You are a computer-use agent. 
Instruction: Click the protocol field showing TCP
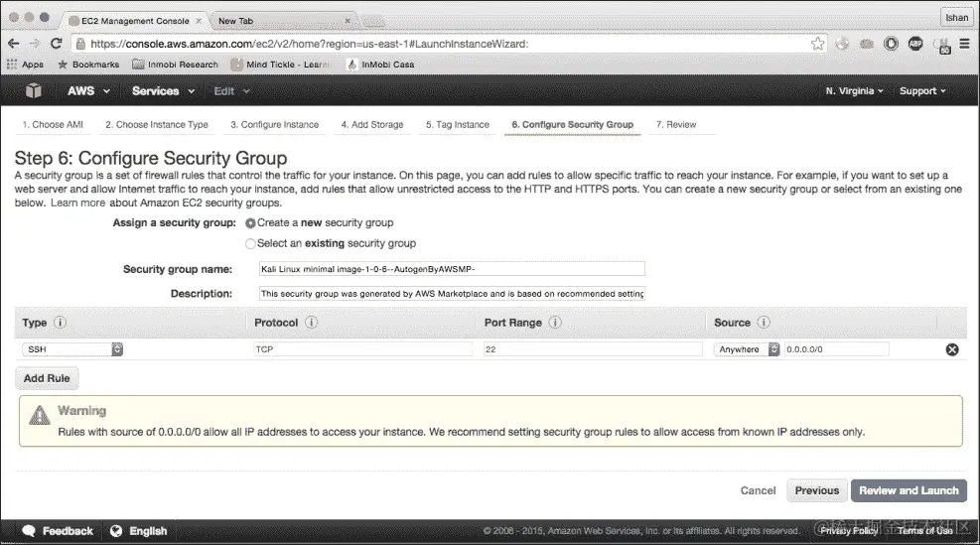[362, 349]
